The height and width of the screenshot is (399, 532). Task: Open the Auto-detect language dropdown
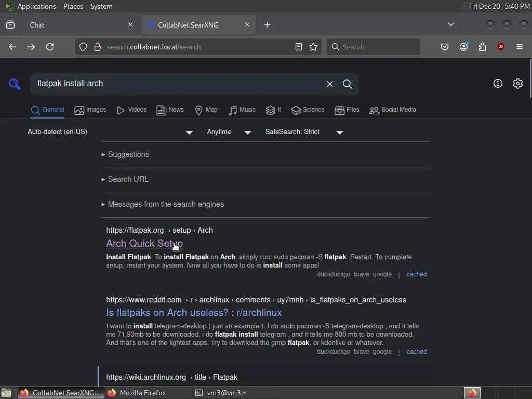(x=110, y=132)
